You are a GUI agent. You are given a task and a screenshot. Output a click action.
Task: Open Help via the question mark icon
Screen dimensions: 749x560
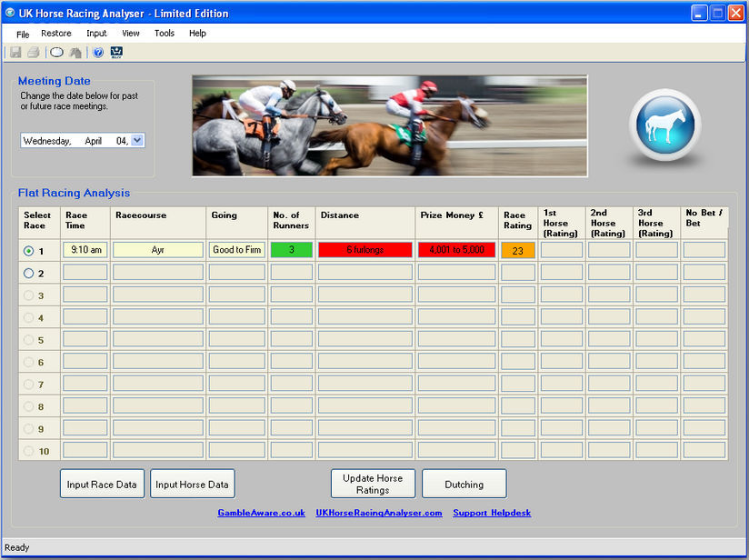(96, 52)
